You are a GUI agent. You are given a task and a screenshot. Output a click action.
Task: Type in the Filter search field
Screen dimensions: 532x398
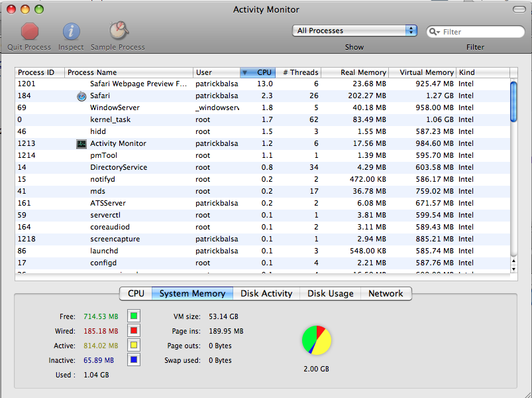point(475,32)
